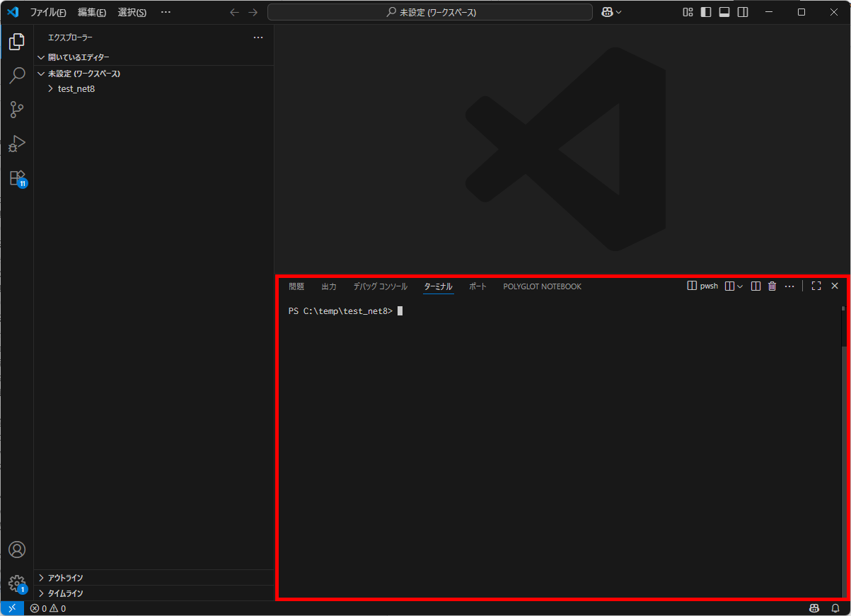Viewport: 851px width, 616px height.
Task: Open the notifications bell in status bar
Action: pos(835,608)
